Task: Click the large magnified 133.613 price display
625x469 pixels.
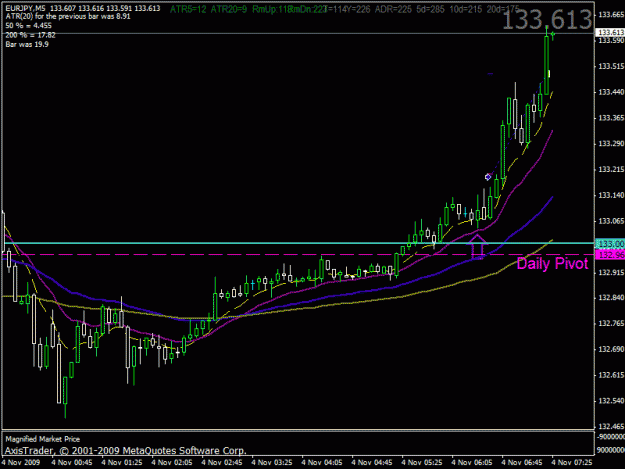Action: pos(547,20)
